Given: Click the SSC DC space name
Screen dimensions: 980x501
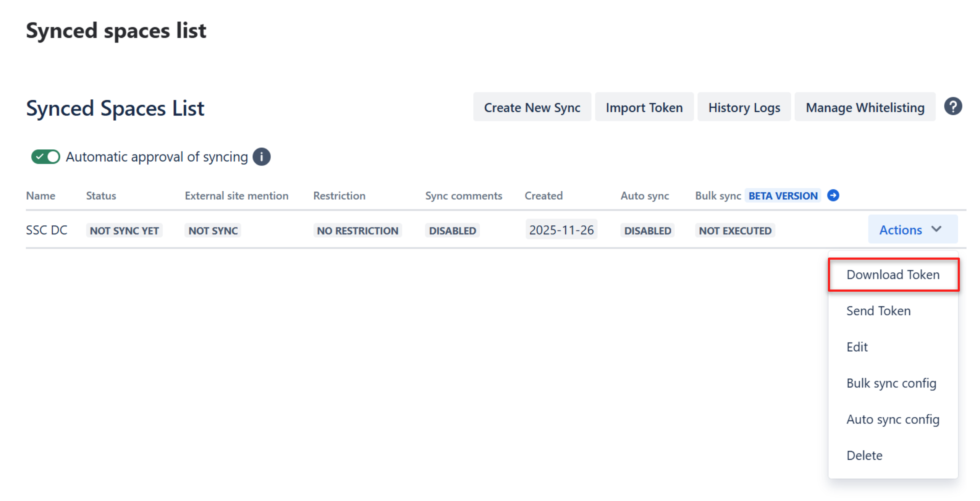Looking at the screenshot, I should 47,230.
